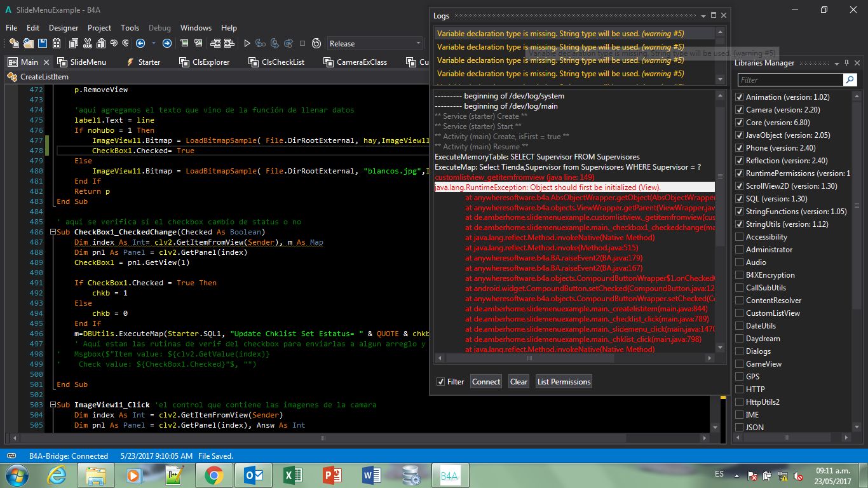Collapse the CheckBox1_CheckedChange sub
Viewport: 868px width, 488px height.
[x=52, y=232]
